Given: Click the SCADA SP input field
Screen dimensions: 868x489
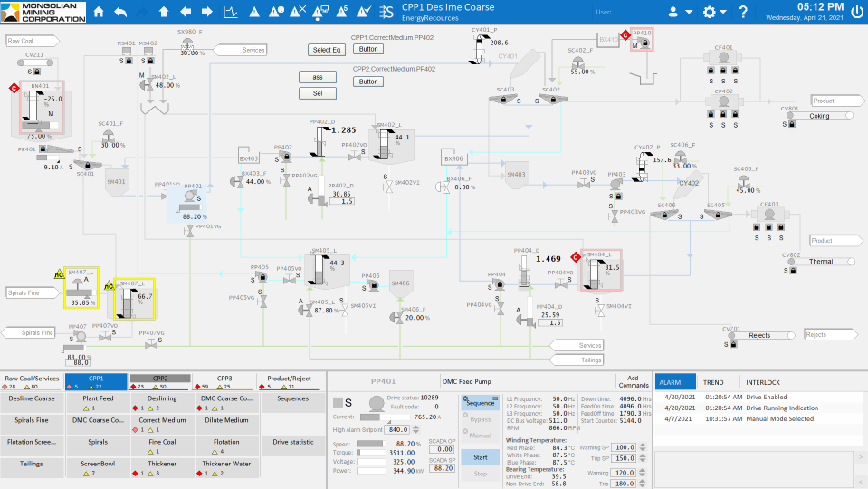Looking at the screenshot, I should coord(442,468).
